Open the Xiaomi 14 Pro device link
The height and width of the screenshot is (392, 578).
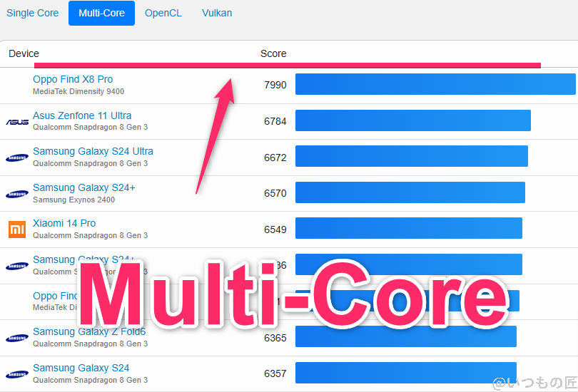[x=64, y=223]
